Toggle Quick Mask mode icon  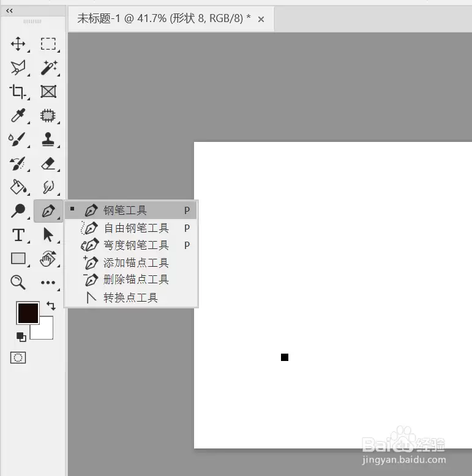click(18, 357)
